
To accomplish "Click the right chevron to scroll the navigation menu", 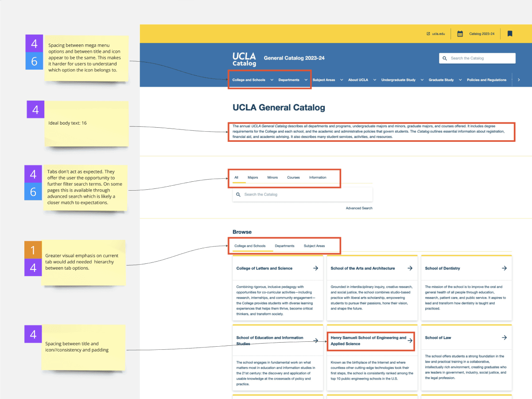I will (519, 80).
